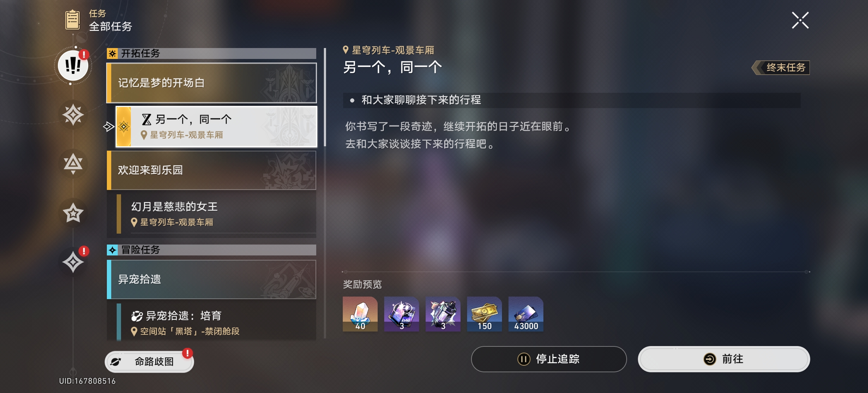View the 150 gold ticket reward icon
The width and height of the screenshot is (868, 393).
pyautogui.click(x=484, y=314)
